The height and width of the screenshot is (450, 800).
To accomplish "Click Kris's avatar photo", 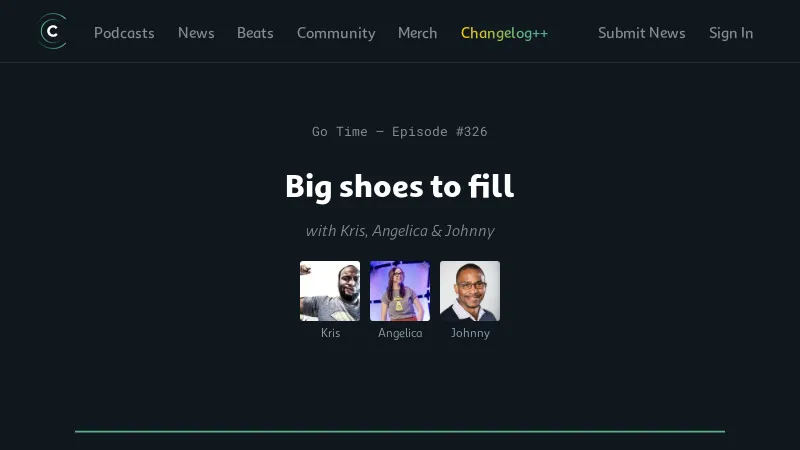I will (330, 291).
